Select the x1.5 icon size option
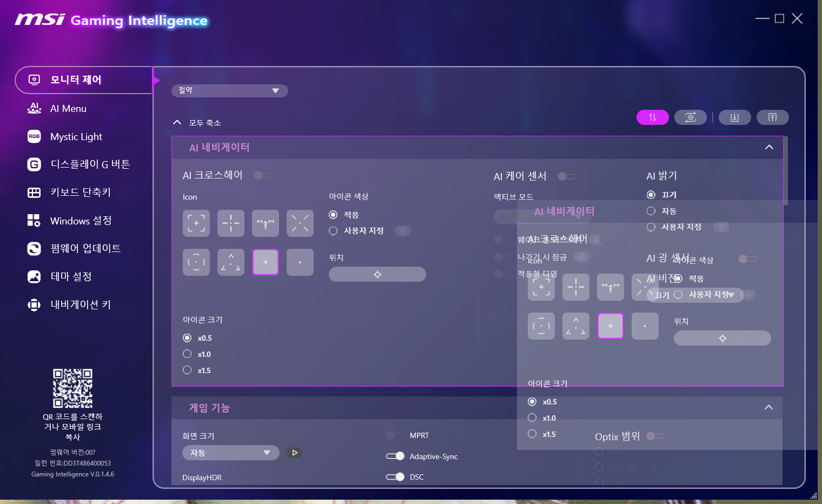 pyautogui.click(x=187, y=370)
